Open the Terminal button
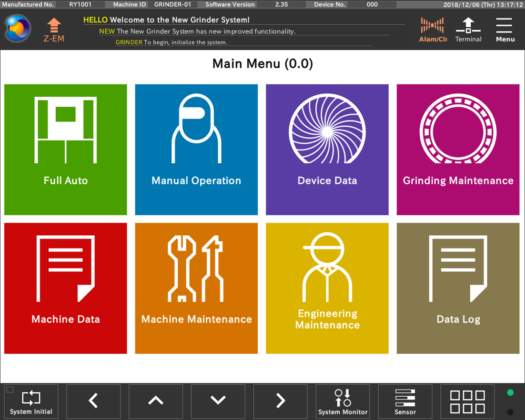This screenshot has width=525, height=420. [x=468, y=30]
